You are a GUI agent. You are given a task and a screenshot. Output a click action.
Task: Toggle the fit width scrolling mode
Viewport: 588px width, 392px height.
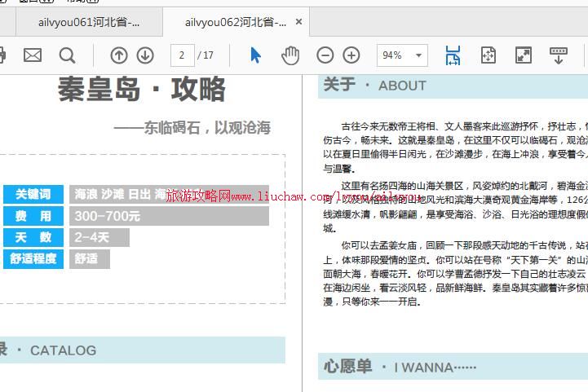[x=453, y=55]
